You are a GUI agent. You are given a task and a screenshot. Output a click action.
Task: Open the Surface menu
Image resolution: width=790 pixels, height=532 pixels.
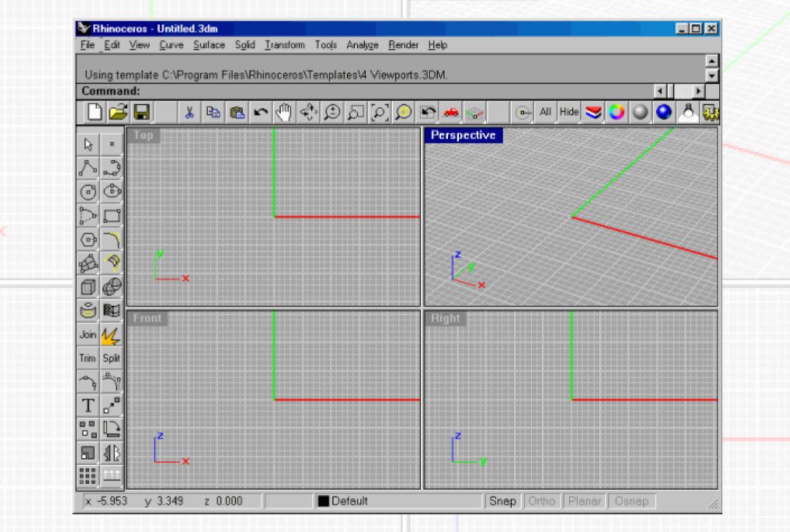[209, 45]
